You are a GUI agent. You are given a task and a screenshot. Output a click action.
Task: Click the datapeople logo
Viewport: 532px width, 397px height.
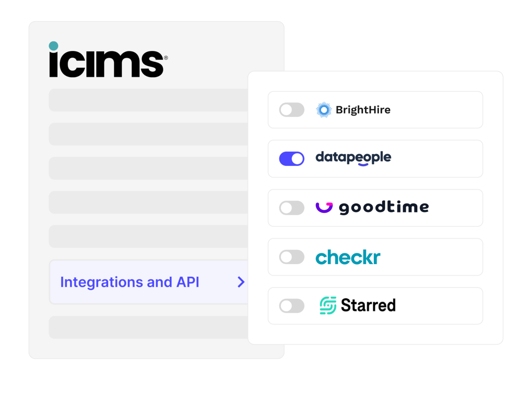tap(353, 158)
